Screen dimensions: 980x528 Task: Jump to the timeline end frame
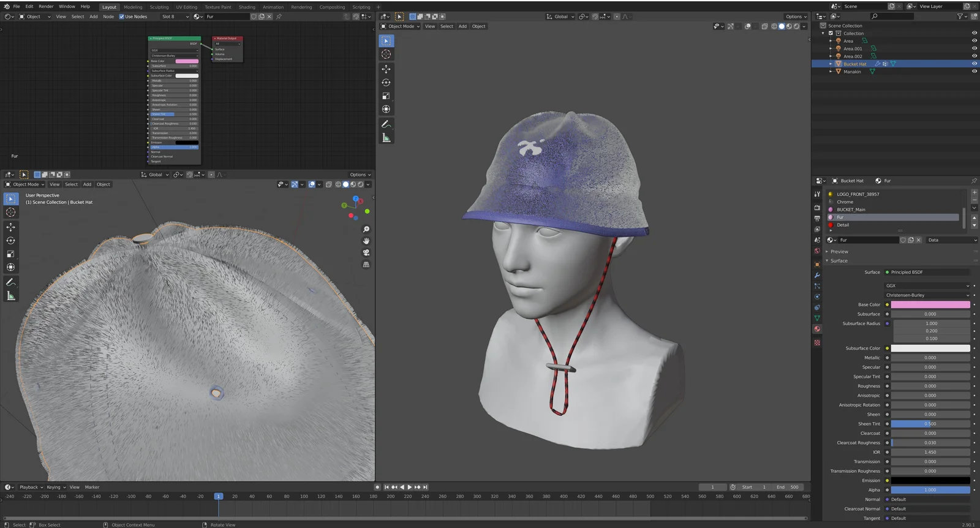425,488
